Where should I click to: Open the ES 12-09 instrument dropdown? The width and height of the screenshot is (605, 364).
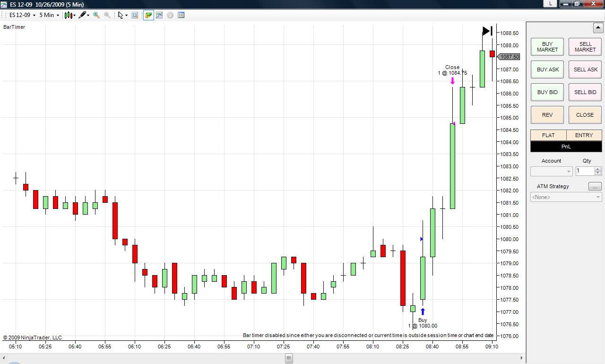point(22,15)
